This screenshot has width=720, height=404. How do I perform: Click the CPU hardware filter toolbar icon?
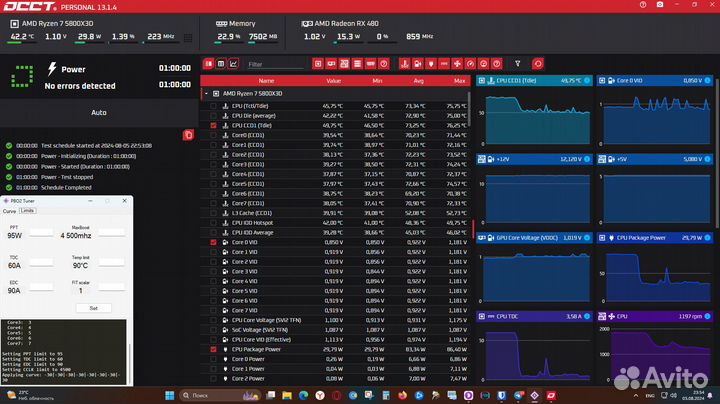(318, 64)
